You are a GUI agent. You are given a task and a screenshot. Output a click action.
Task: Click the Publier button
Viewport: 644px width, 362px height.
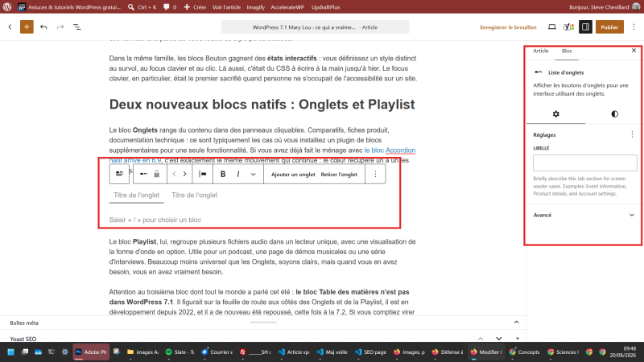[609, 27]
